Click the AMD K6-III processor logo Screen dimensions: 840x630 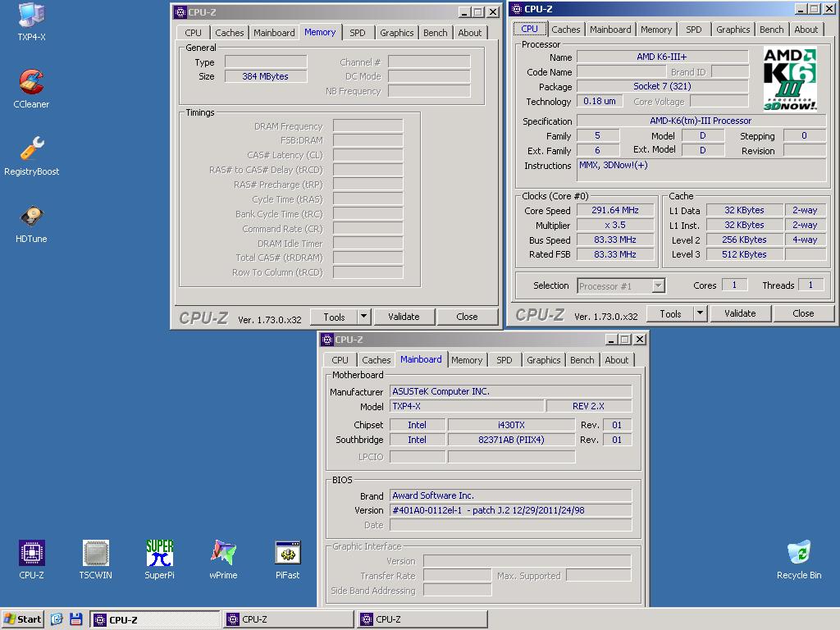point(790,79)
